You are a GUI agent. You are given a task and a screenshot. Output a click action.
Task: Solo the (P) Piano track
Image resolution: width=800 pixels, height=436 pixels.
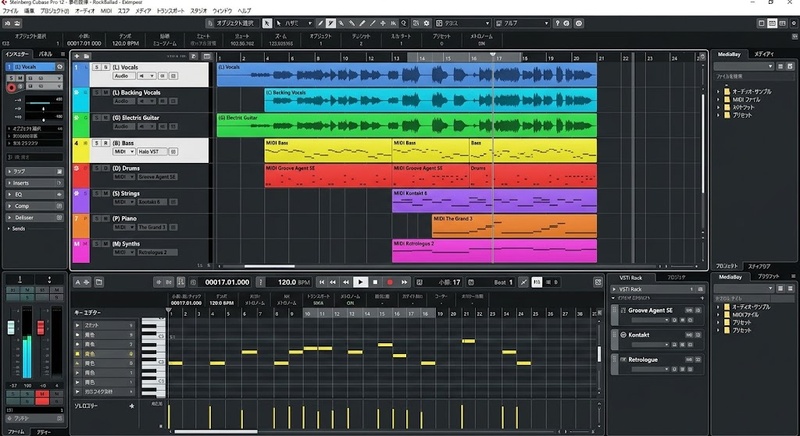click(x=97, y=219)
